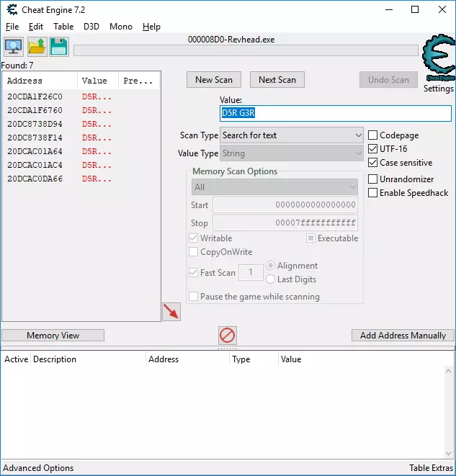Check the CopyOnWrite option
This screenshot has width=456, height=476.
click(193, 251)
